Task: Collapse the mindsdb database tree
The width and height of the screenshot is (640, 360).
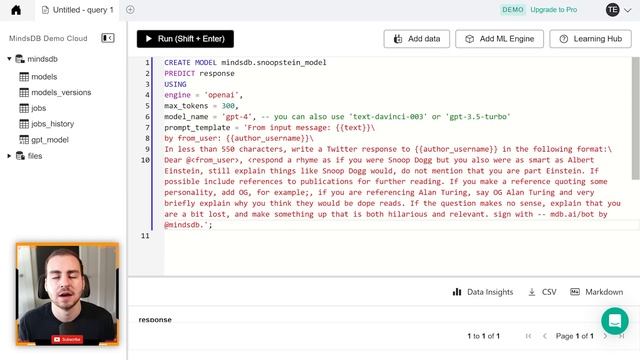Action: pyautogui.click(x=9, y=59)
